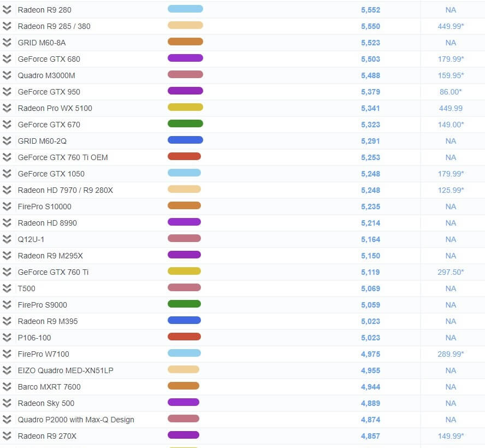485x448 pixels.
Task: Click the green bar for GeForce GTX 670
Action: pyautogui.click(x=185, y=123)
